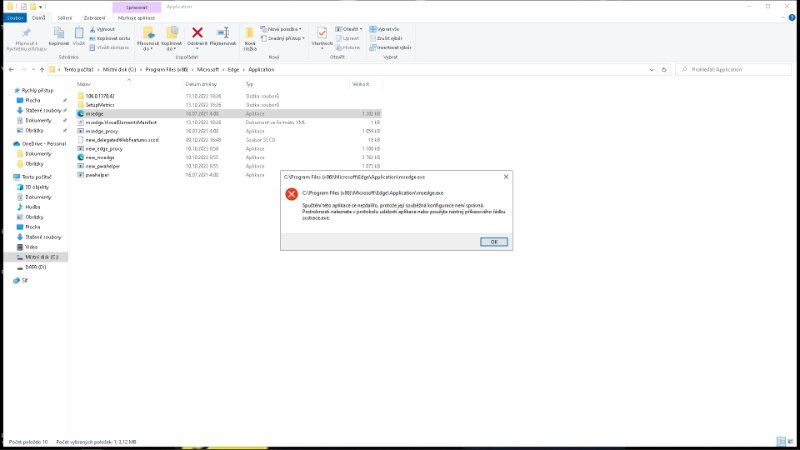This screenshot has height=450, width=800.
Task: Click Edge in the address breadcrumb
Action: (x=233, y=69)
